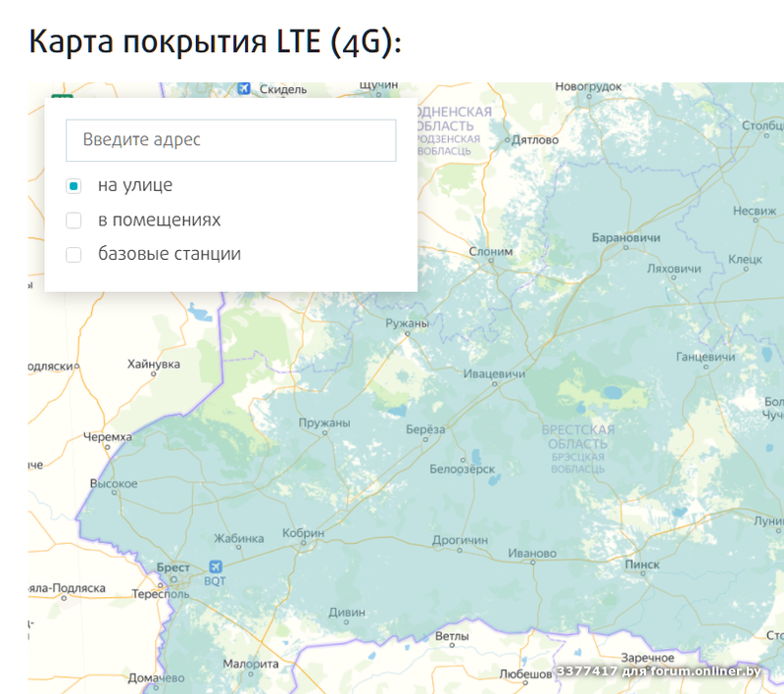Click the Кобрин city marker
The image size is (784, 694).
point(303,545)
